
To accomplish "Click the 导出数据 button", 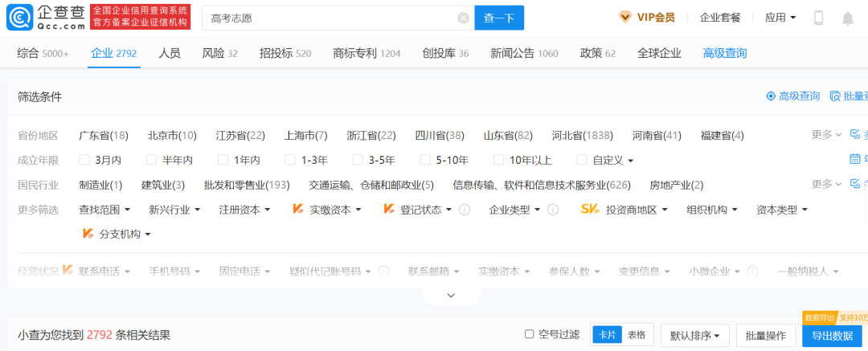I will point(832,336).
